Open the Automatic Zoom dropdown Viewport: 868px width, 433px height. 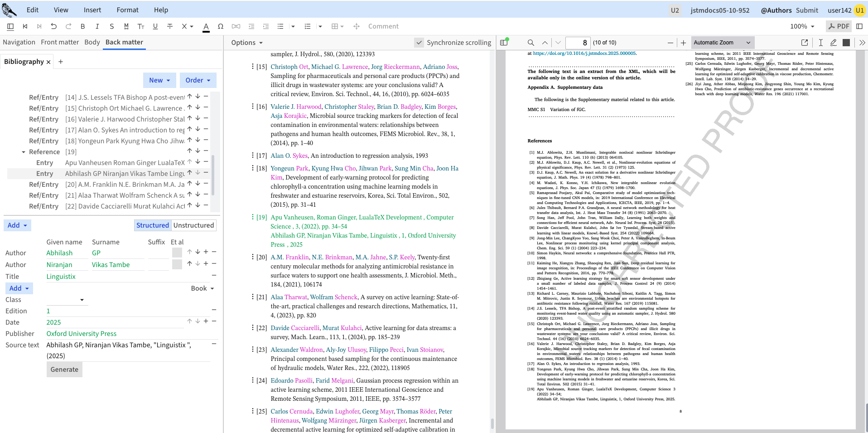point(722,43)
